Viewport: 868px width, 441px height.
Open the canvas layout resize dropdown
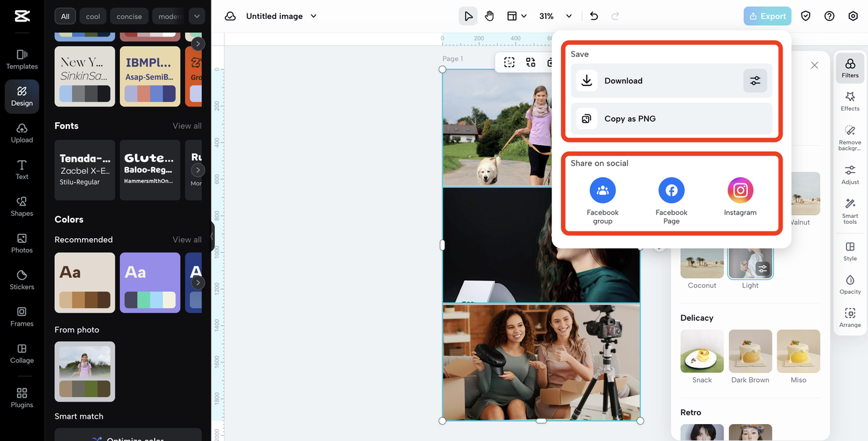(517, 16)
